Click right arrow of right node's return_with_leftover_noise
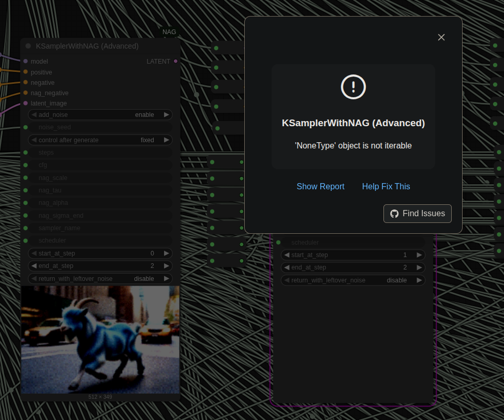The width and height of the screenshot is (504, 420). 419,280
